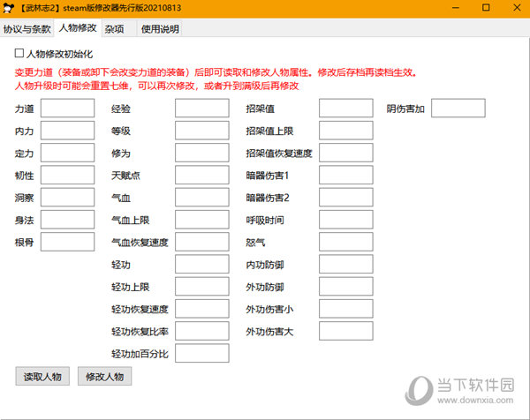Open the 使用说明 tab
530x420 pixels.
[x=160, y=29]
